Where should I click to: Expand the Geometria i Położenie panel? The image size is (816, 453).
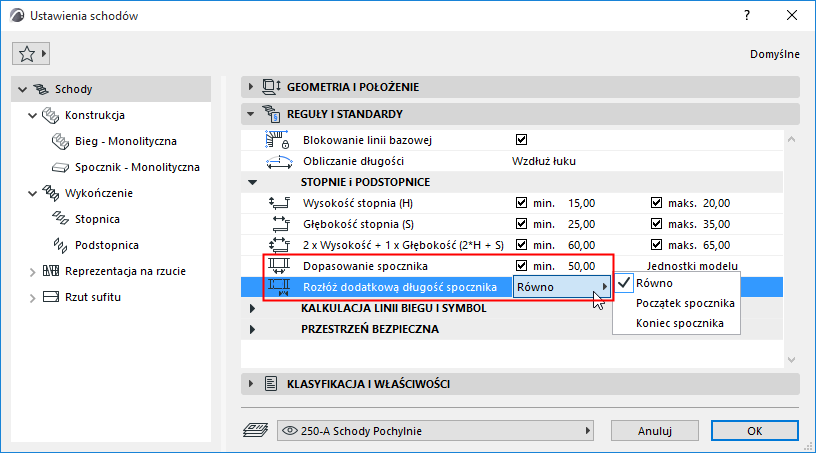[x=251, y=87]
